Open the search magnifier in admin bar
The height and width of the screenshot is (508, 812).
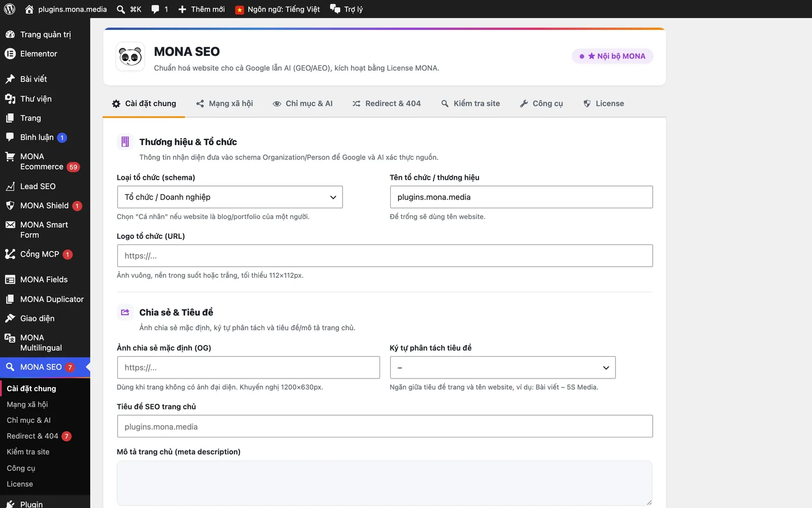tap(121, 9)
